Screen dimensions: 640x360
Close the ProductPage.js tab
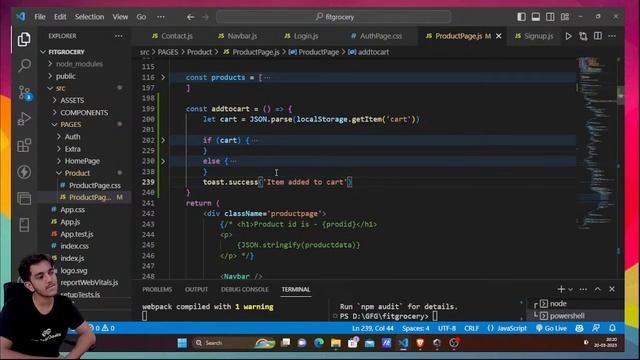pyautogui.click(x=499, y=36)
